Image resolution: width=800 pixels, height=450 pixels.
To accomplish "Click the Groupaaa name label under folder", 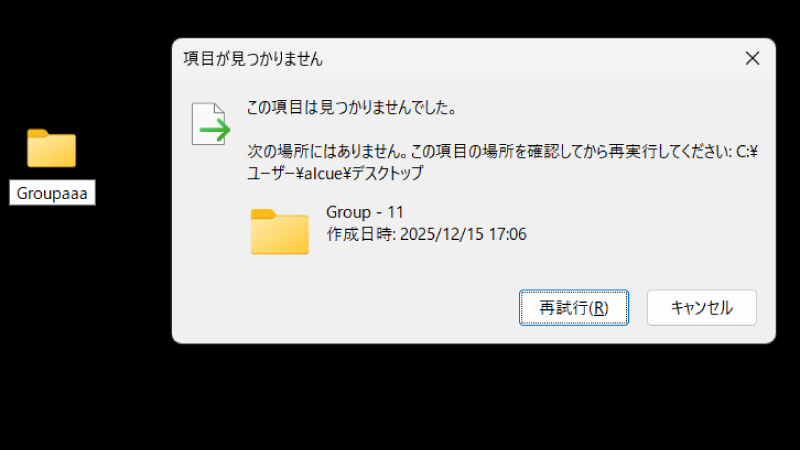I will click(x=52, y=193).
